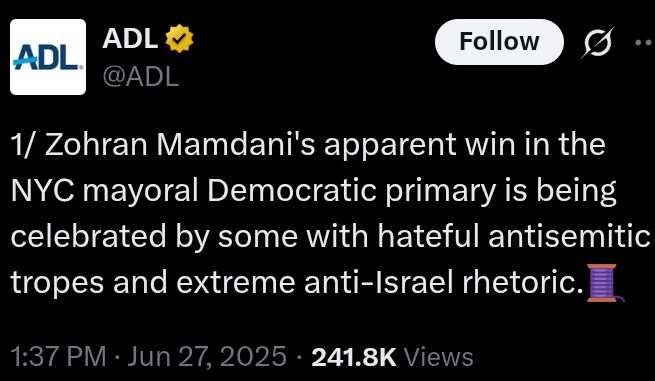Click the word celebrated in the post
This screenshot has width=655, height=381.
point(88,236)
